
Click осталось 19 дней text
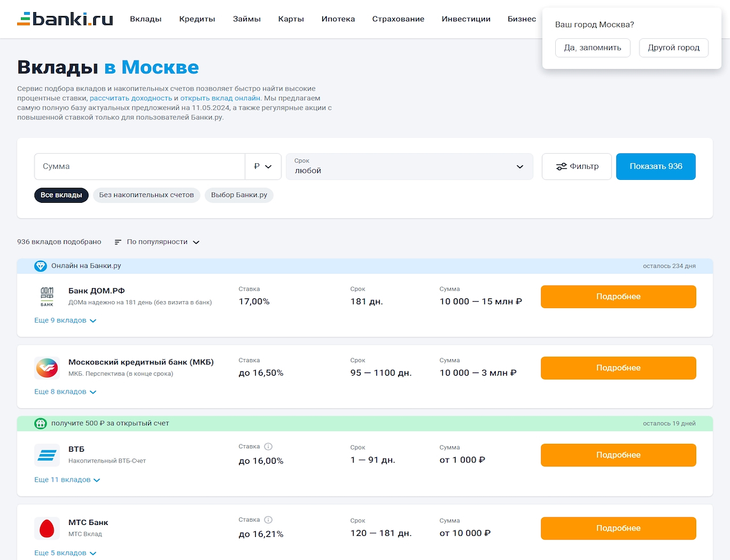point(669,423)
